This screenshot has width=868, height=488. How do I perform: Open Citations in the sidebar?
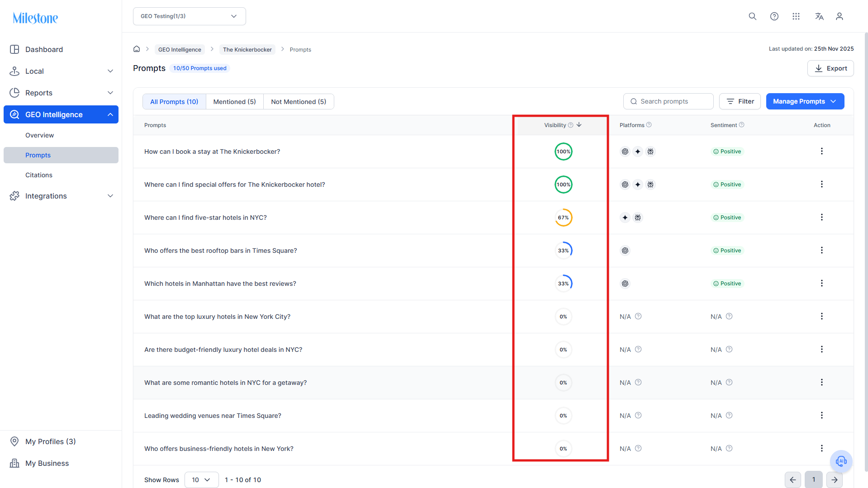coord(61,175)
